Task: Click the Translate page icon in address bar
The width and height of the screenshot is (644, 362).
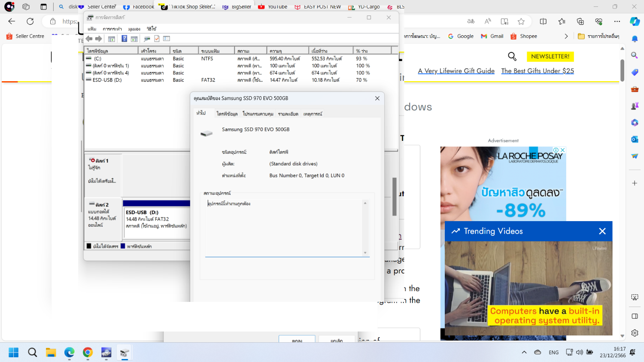Action: (471, 21)
